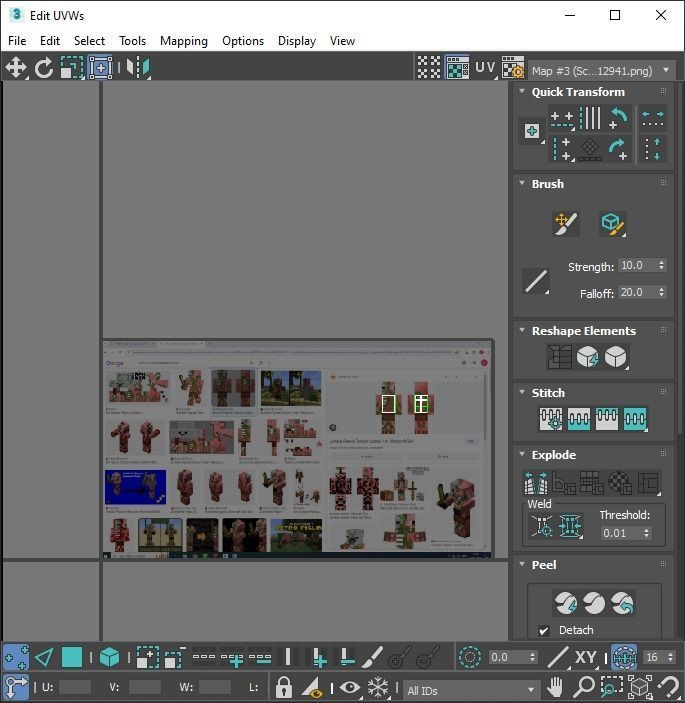Viewport: 685px width, 703px height.
Task: Click Space Horizontally icon
Action: pos(653,118)
